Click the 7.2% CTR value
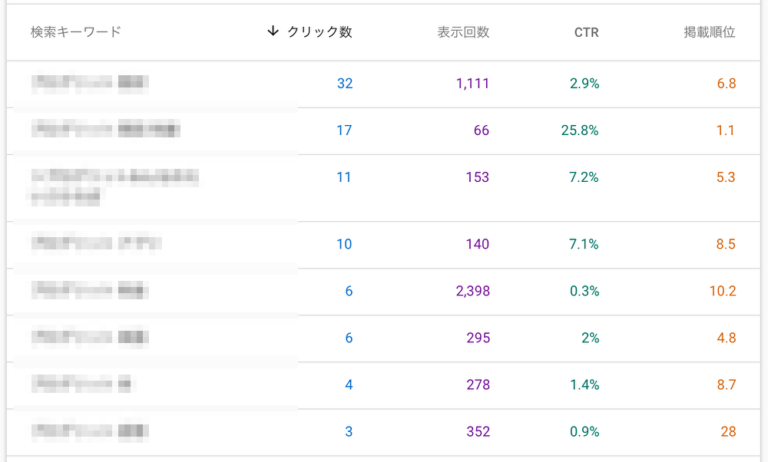 point(584,177)
